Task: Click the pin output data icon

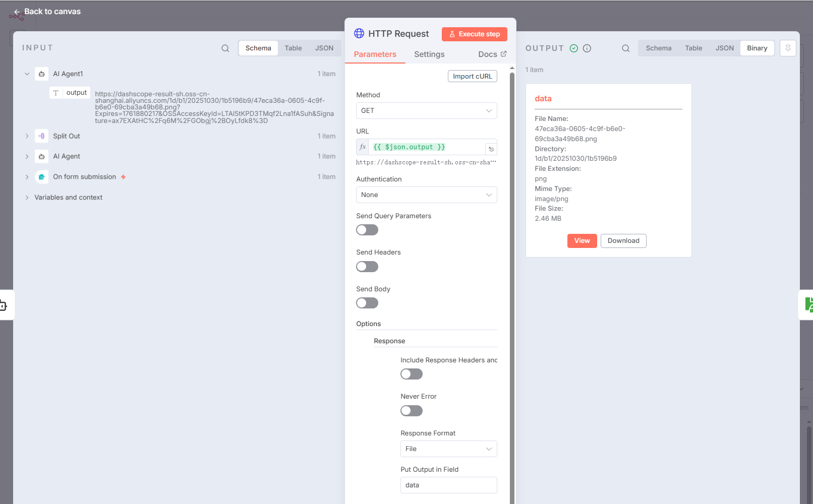Action: coord(788,48)
